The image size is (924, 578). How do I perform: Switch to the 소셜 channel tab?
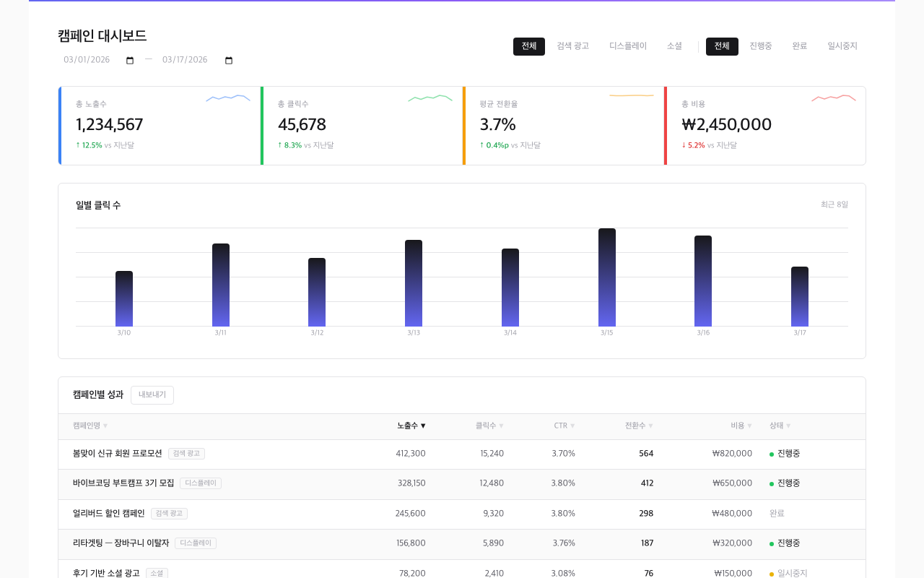(674, 46)
